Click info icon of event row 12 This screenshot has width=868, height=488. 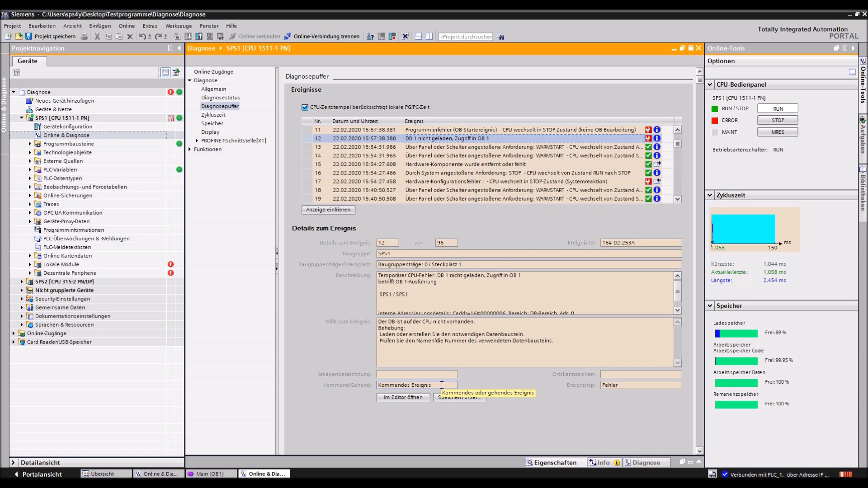pos(657,138)
